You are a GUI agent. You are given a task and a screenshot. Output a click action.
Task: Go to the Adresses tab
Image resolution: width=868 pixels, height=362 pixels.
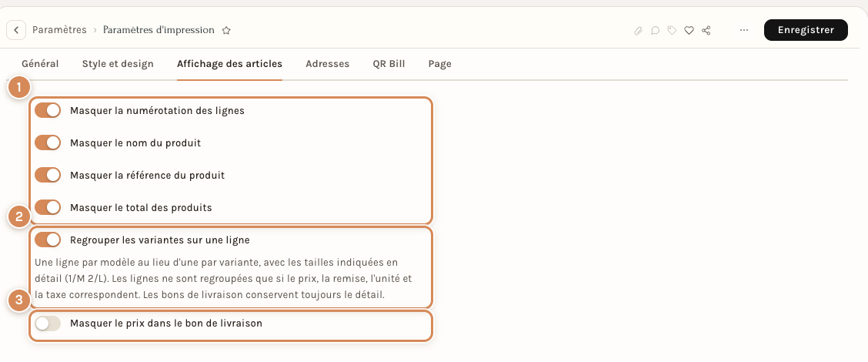pos(328,64)
